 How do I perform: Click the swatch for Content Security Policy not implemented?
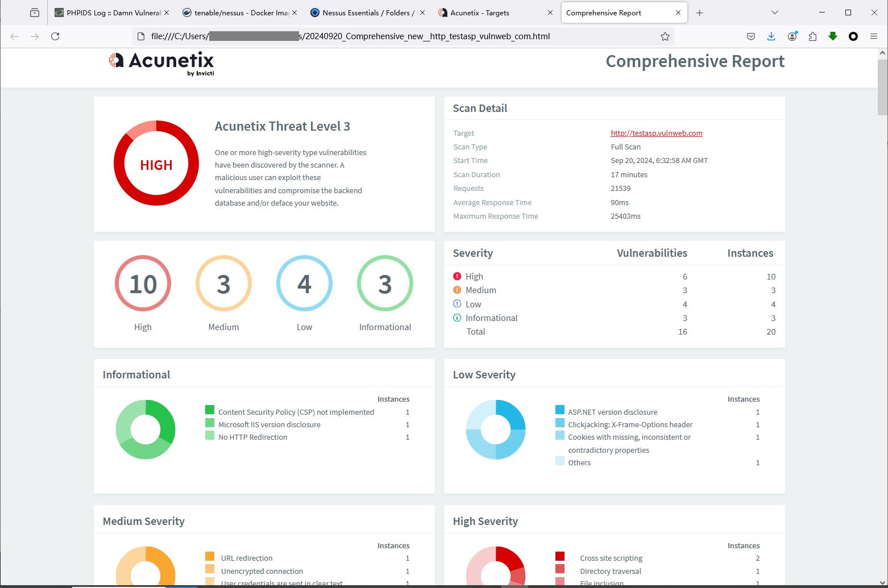coord(210,410)
